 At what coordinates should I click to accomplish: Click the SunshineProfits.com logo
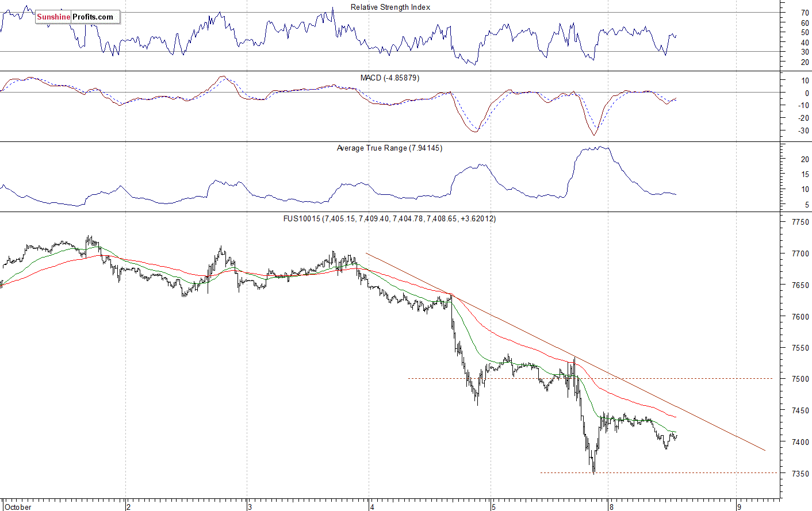click(x=78, y=17)
